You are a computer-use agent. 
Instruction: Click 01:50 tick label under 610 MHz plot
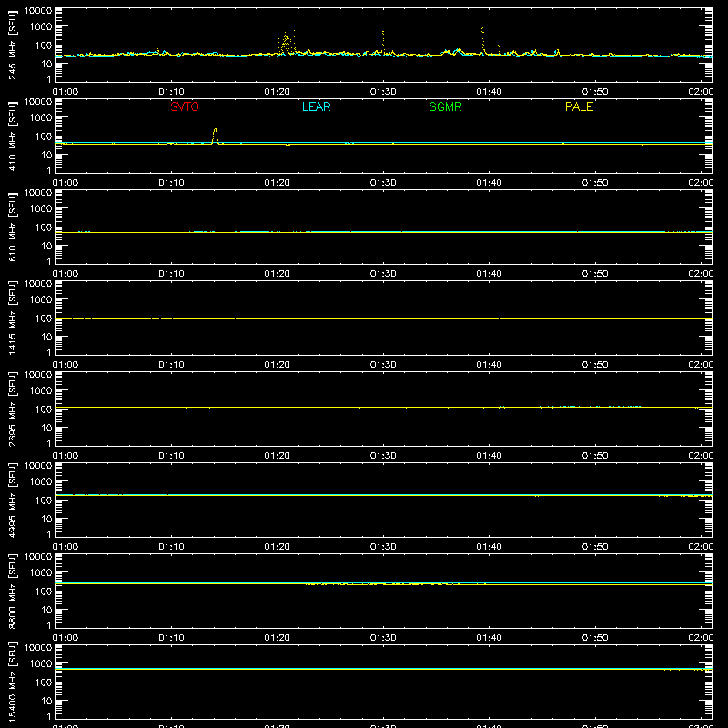[595, 274]
